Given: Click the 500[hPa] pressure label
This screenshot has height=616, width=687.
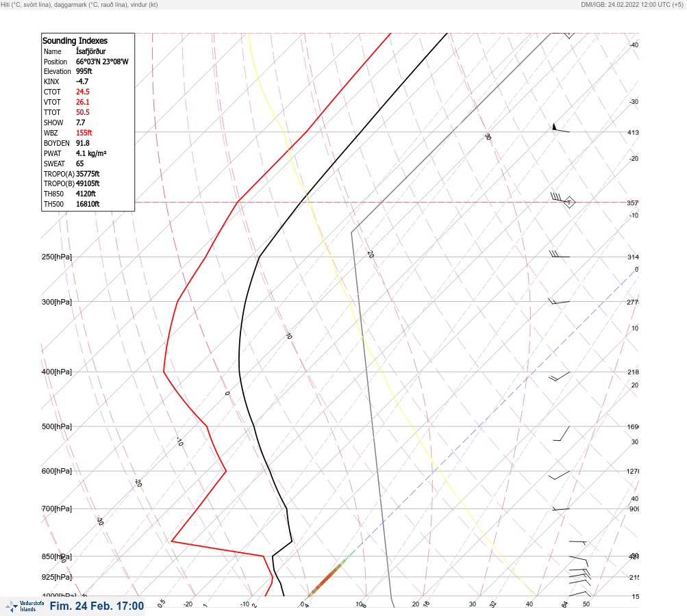Looking at the screenshot, I should [57, 426].
